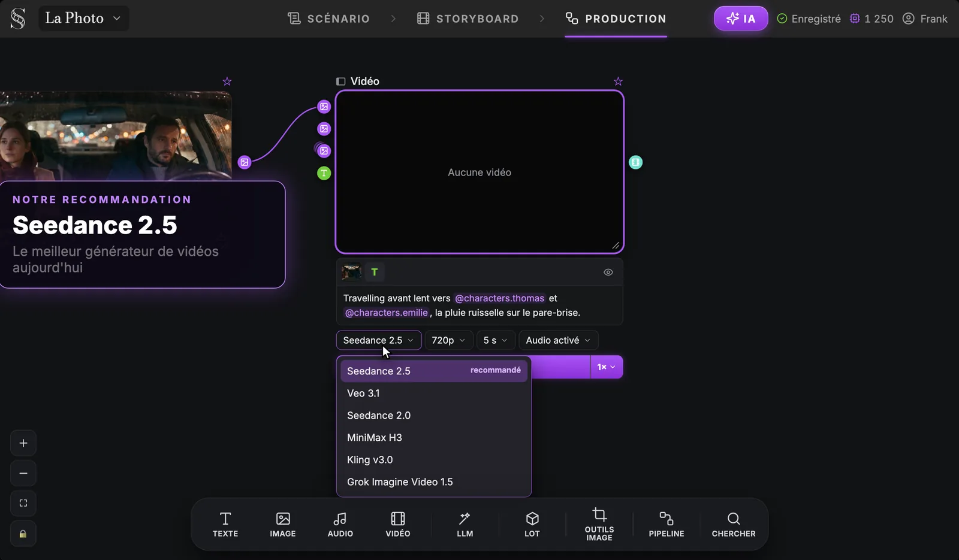Open the Seedance 2.5 model dropdown

pos(379,340)
